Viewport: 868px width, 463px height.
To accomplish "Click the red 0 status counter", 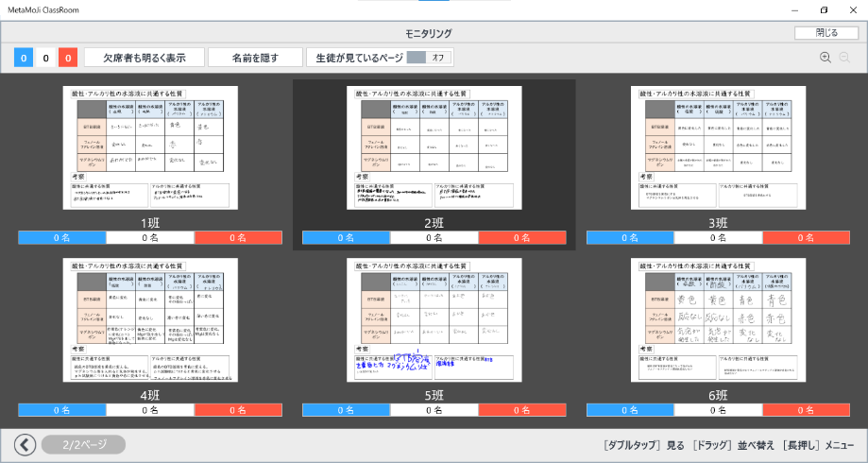I will coord(67,58).
